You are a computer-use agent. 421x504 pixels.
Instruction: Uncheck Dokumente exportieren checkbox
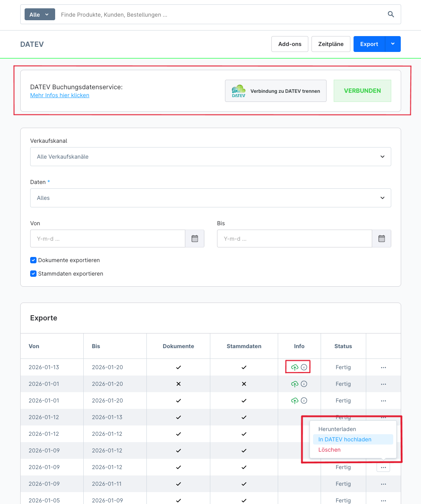tap(33, 260)
